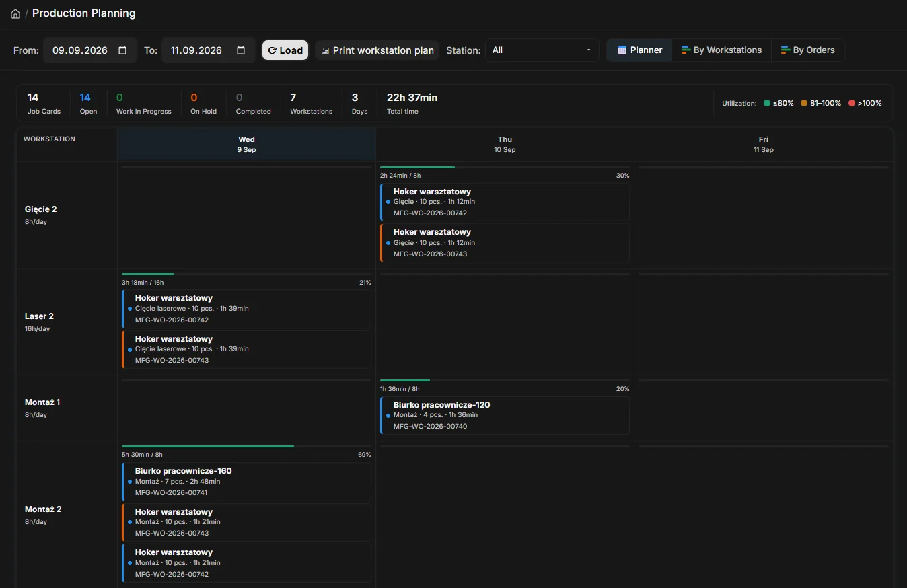Select the Work In Progress stat
This screenshot has width=907, height=588.
[143, 104]
